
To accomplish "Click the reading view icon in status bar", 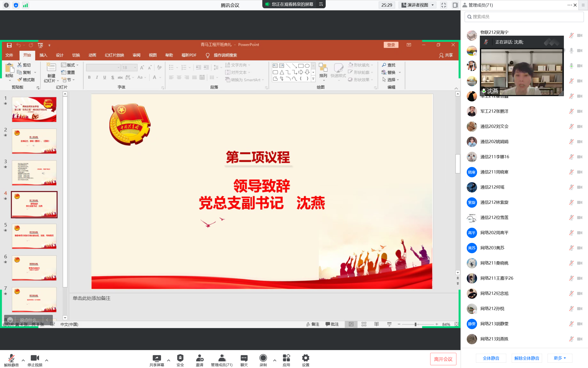I will (376, 324).
